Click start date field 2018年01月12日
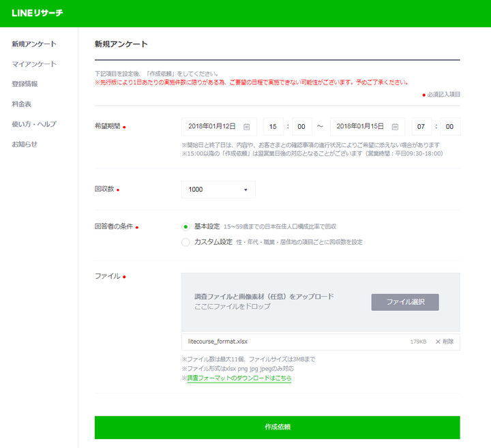This screenshot has height=448, width=491. click(x=211, y=127)
